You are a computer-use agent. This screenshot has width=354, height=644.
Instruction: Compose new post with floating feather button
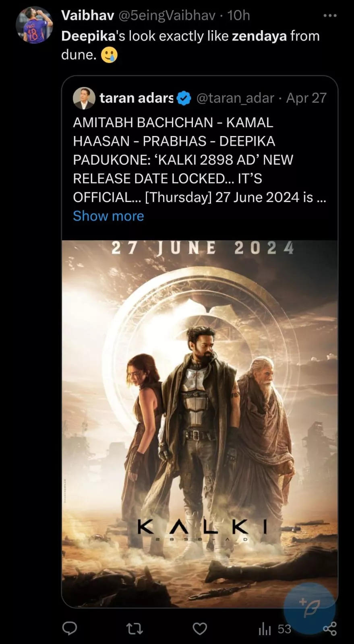pyautogui.click(x=309, y=608)
